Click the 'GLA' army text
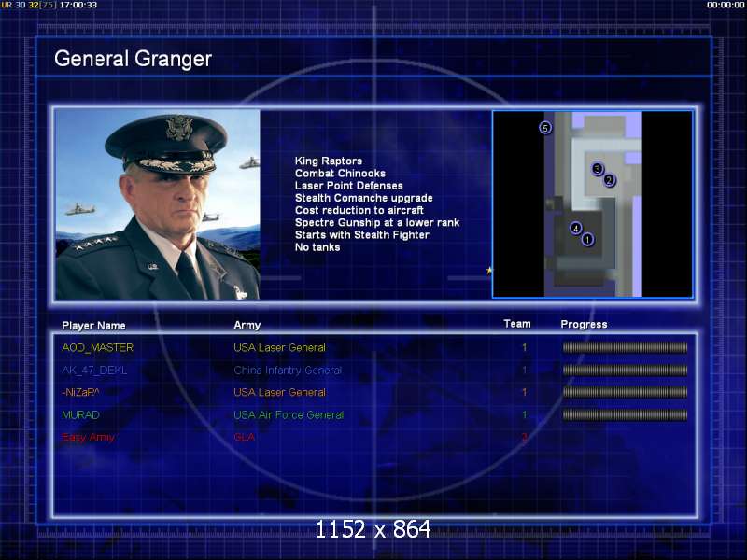Viewport: 747px width, 560px height. point(244,437)
